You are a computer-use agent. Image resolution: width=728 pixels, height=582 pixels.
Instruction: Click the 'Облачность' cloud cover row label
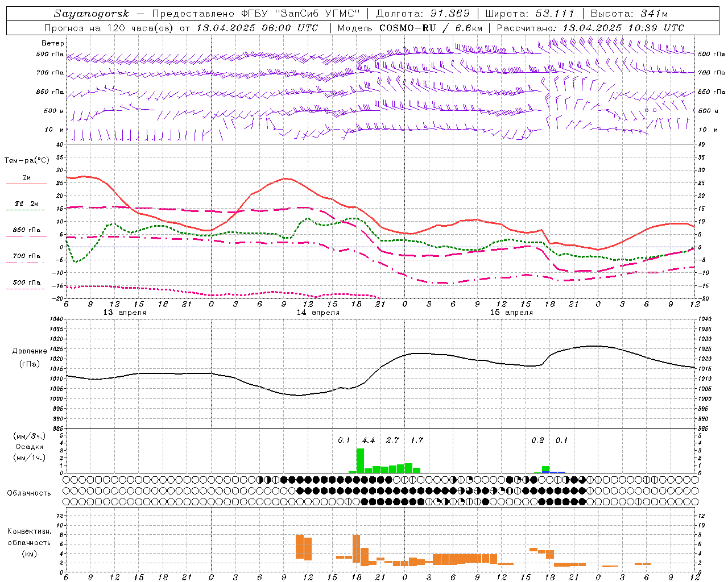click(x=29, y=493)
